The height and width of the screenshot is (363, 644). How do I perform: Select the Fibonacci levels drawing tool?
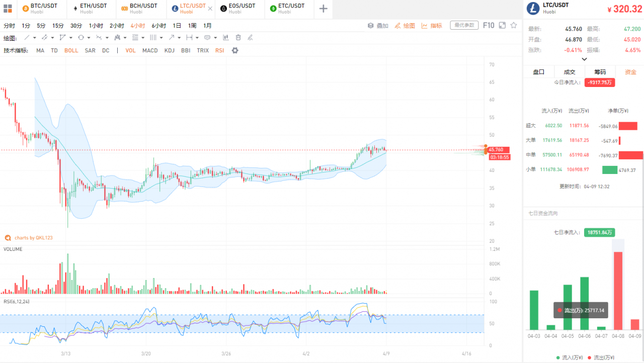click(135, 38)
